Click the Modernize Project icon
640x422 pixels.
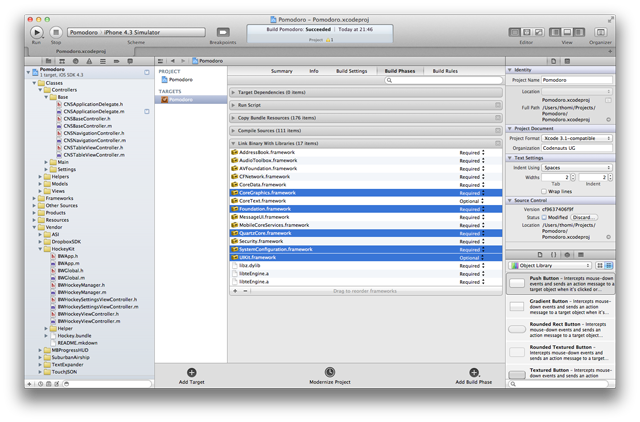[329, 372]
